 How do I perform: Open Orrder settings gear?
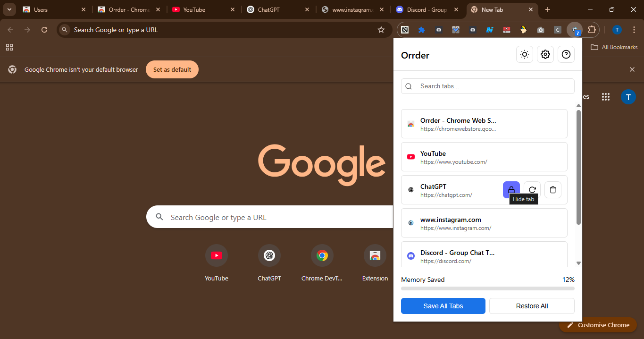pos(545,55)
